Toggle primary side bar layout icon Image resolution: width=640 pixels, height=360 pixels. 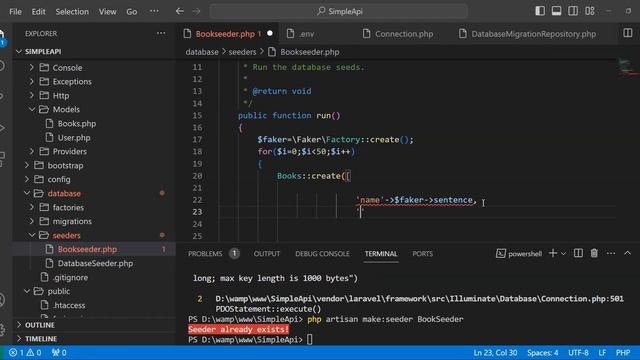(x=540, y=11)
